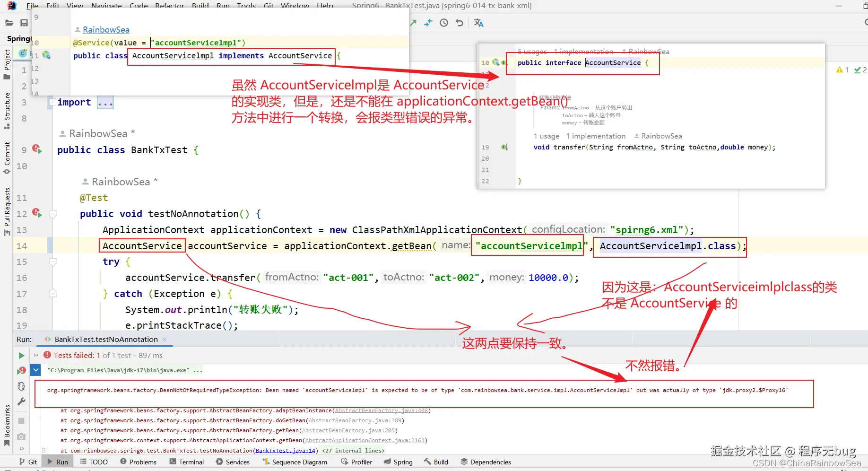Click the Save All toolbar icon
868x471 pixels.
[24, 23]
